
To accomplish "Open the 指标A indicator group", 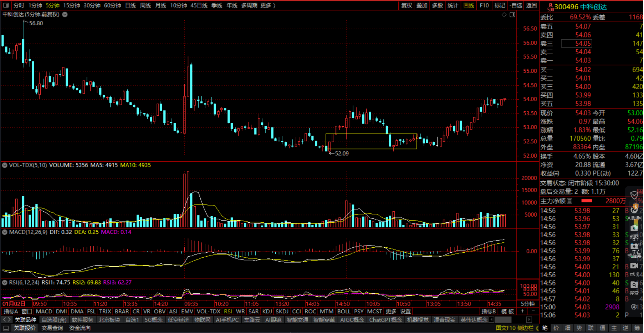I will click(10, 311).
